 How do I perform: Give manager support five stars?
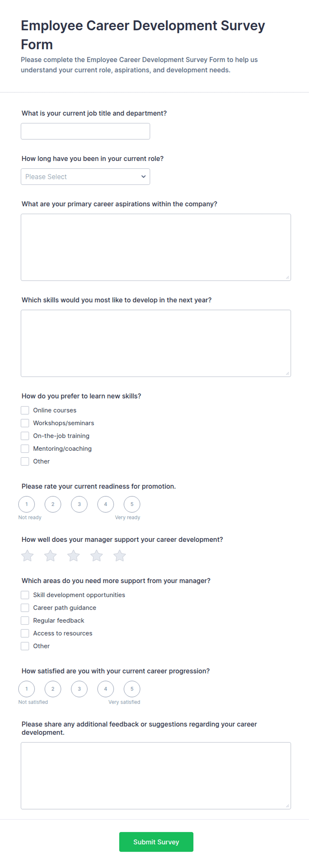[x=120, y=556]
